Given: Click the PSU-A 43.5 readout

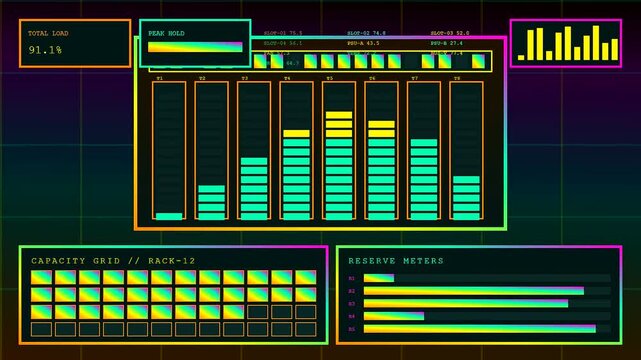Looking at the screenshot, I should [363, 43].
